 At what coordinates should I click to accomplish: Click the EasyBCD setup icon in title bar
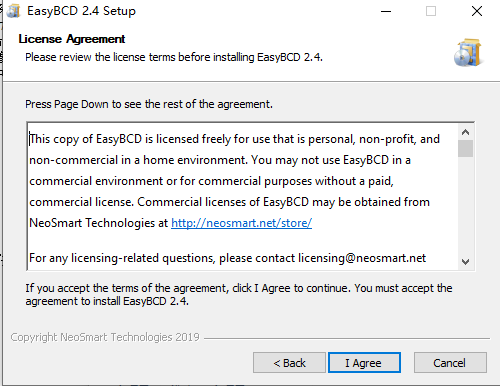click(13, 11)
